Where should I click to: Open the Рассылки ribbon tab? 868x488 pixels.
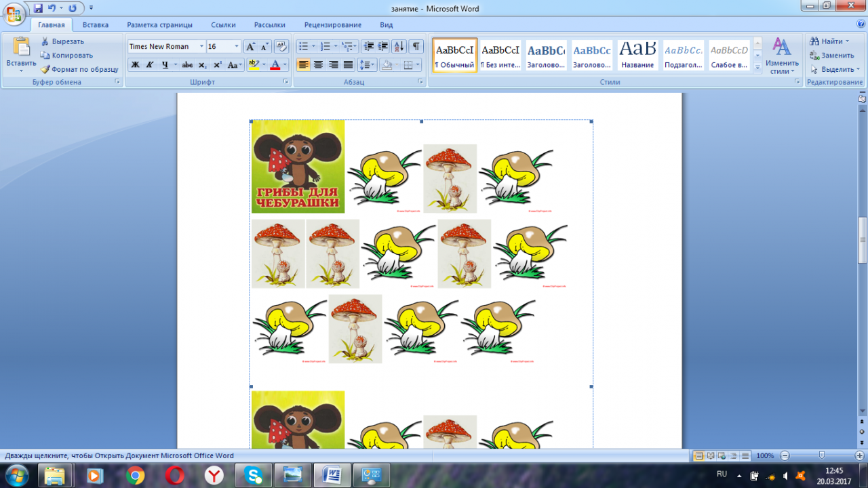click(270, 25)
